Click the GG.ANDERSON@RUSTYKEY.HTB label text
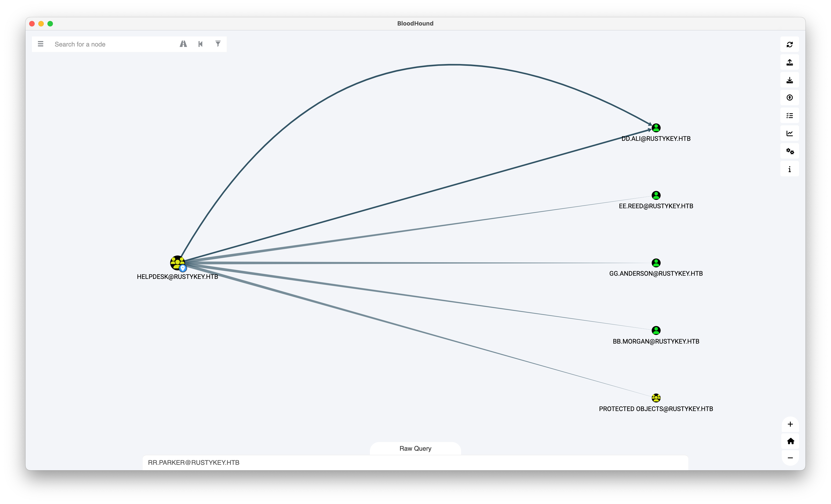The image size is (831, 504). click(656, 274)
